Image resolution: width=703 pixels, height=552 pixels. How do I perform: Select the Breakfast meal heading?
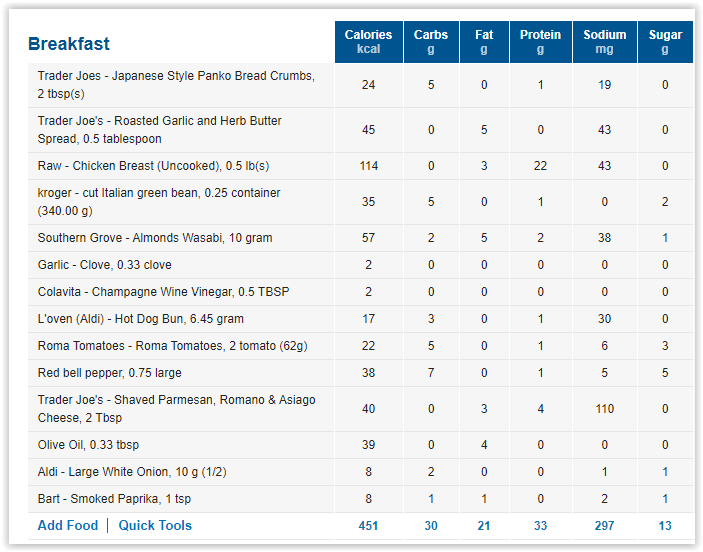(69, 43)
